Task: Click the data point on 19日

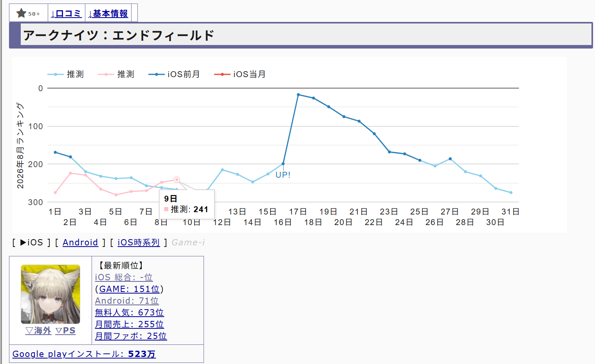Action: 329,107
